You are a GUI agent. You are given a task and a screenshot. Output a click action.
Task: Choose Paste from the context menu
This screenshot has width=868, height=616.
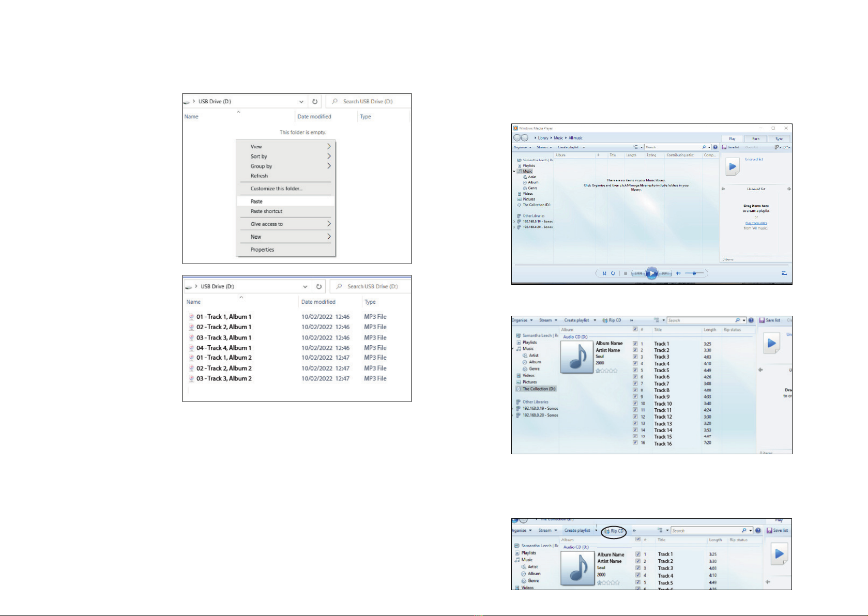click(x=285, y=202)
